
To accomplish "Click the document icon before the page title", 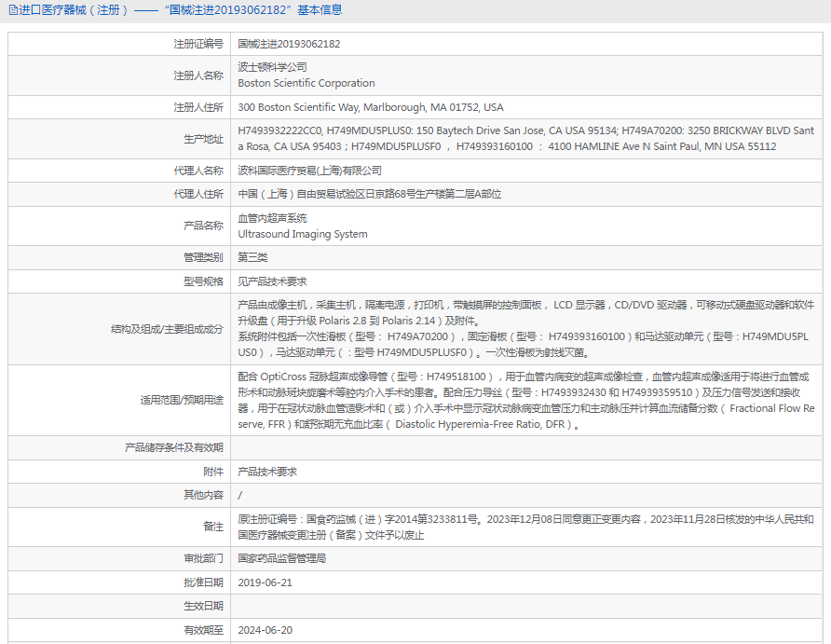I will 13,10.
